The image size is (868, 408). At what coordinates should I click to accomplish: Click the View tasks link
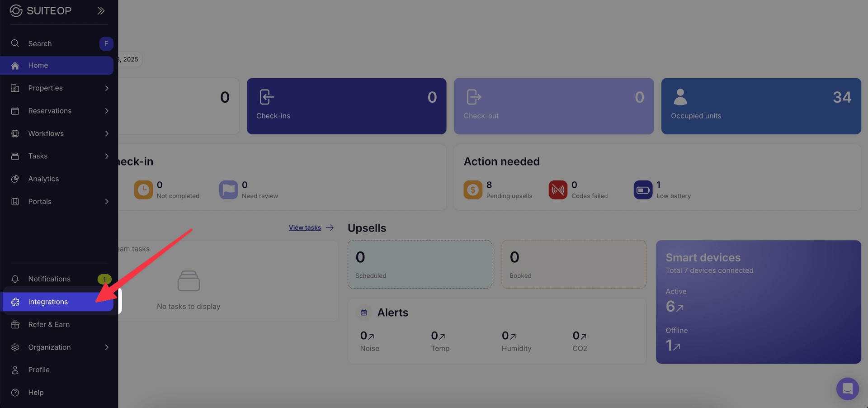point(305,228)
